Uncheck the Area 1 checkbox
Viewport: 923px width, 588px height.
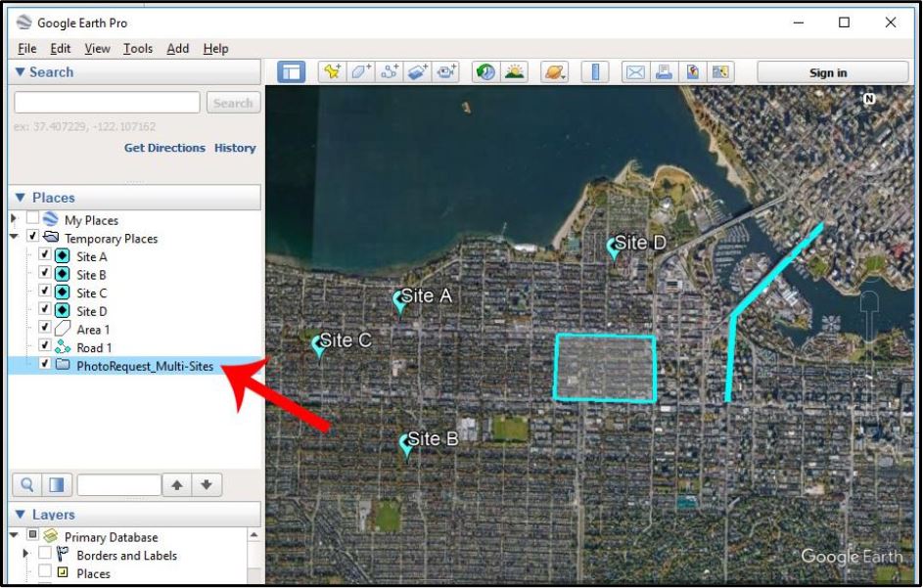(45, 328)
